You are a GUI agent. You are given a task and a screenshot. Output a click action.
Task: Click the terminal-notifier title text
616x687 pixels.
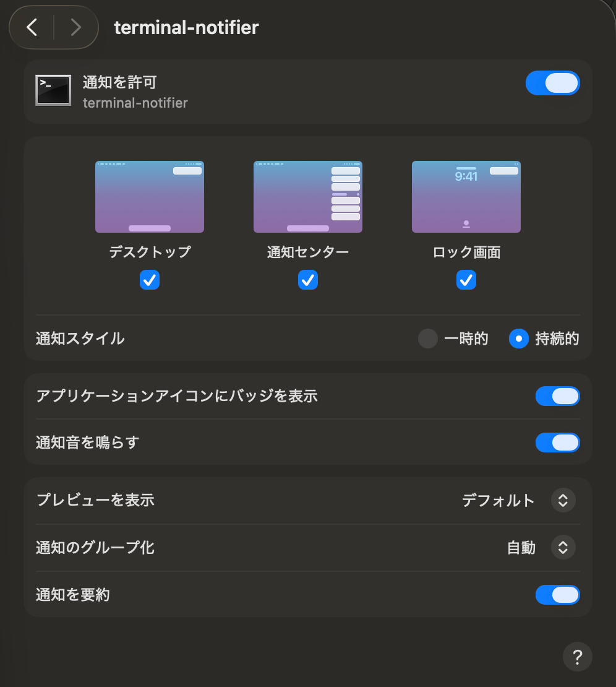187,27
